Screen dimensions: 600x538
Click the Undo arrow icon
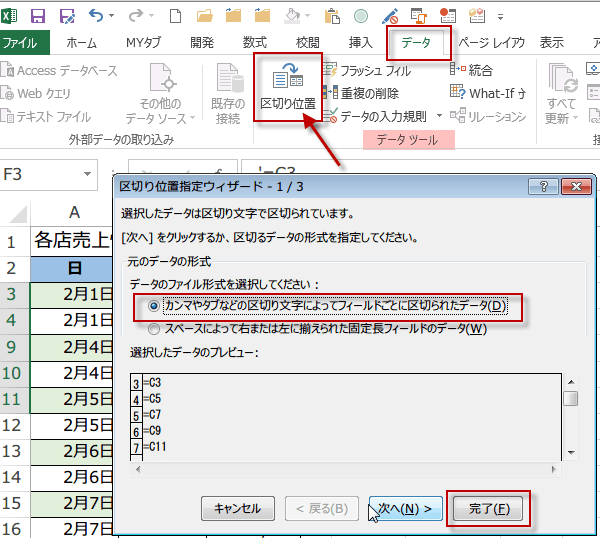pos(96,16)
